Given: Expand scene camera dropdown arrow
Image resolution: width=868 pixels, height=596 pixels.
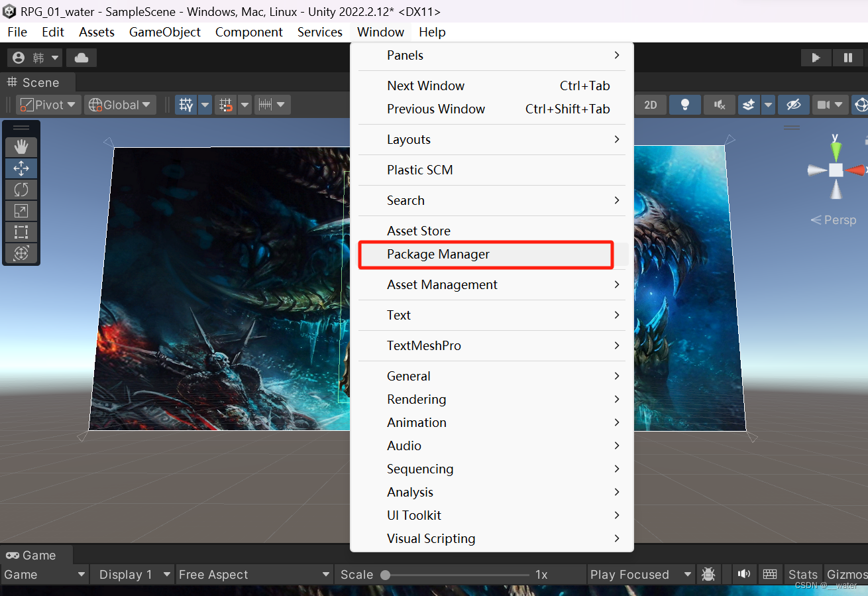Looking at the screenshot, I should pyautogui.click(x=840, y=105).
